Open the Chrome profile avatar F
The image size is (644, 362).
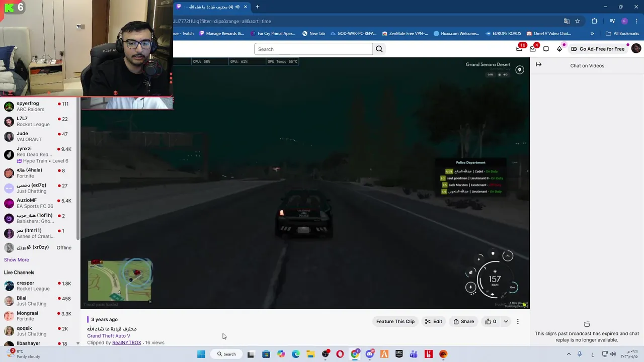tap(624, 21)
